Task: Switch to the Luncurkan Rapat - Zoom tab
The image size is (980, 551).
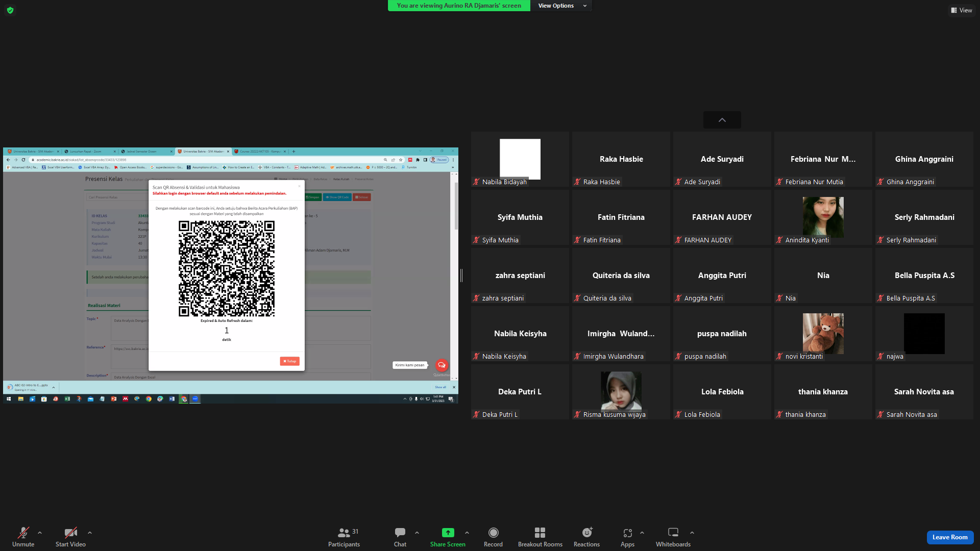Action: (x=89, y=152)
